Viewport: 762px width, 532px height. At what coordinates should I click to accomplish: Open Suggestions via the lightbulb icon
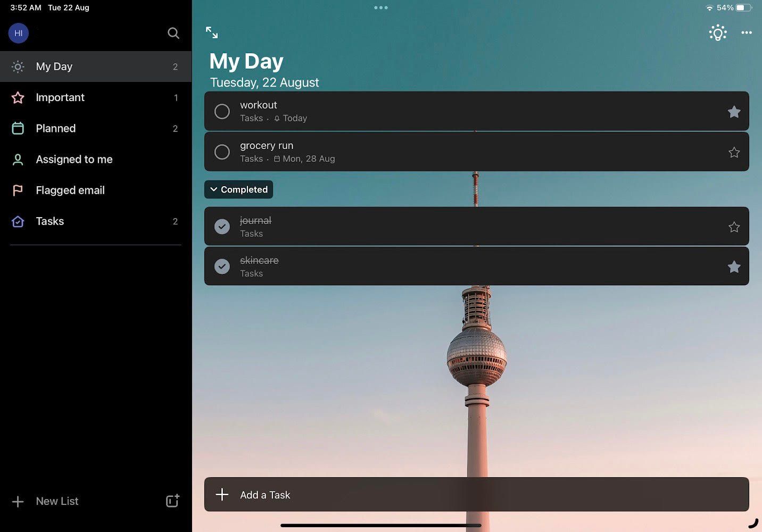click(718, 32)
